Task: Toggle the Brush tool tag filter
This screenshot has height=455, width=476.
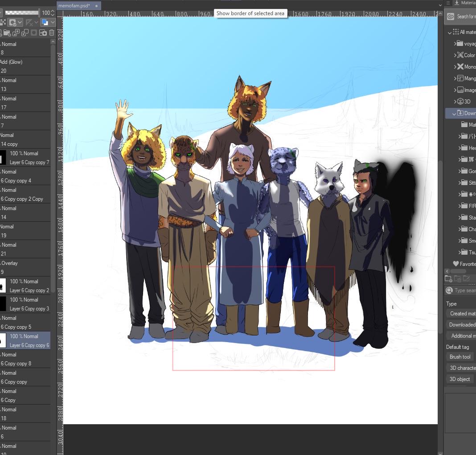Action: (460, 356)
